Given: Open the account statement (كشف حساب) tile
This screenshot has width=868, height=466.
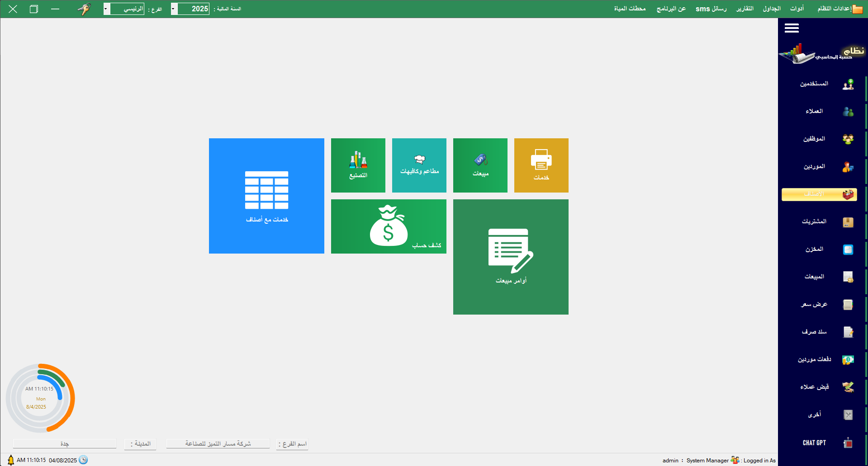Looking at the screenshot, I should click(x=389, y=226).
